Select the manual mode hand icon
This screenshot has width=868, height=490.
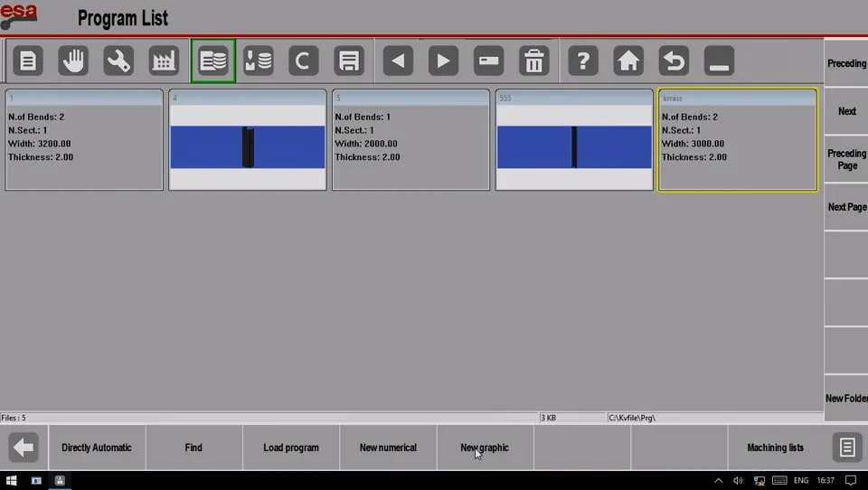pos(73,61)
